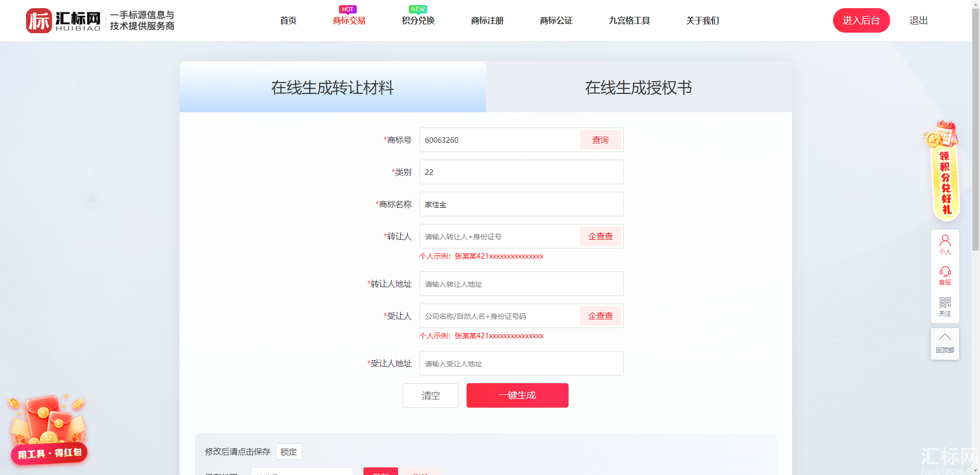Open 关于我们 menu item
Screen dimensions: 980x475
pos(703,20)
